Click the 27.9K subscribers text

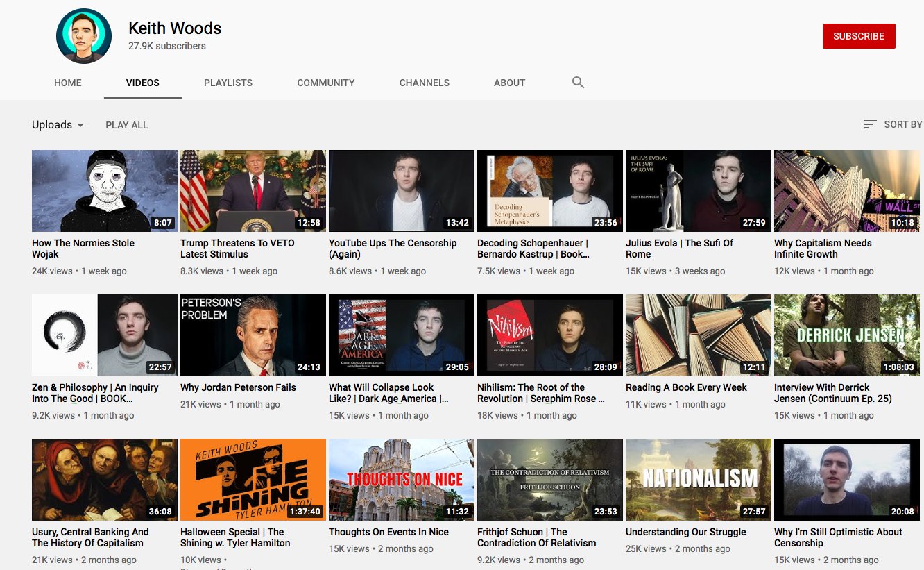(167, 46)
